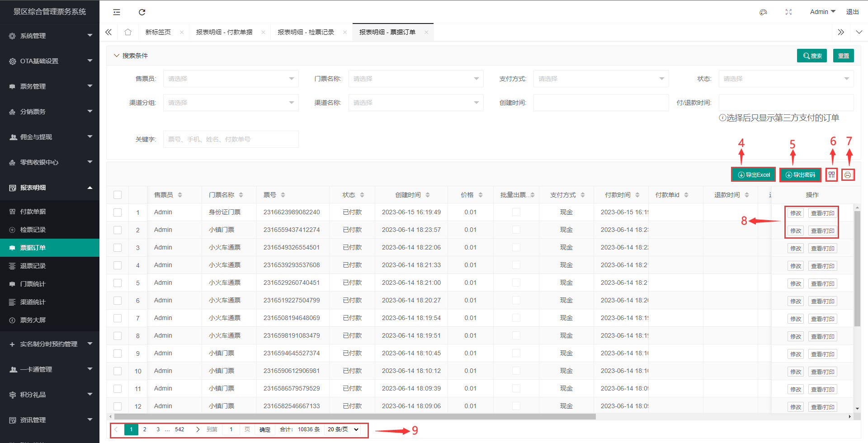Click the 导出Excel button
868x443 pixels.
click(754, 175)
